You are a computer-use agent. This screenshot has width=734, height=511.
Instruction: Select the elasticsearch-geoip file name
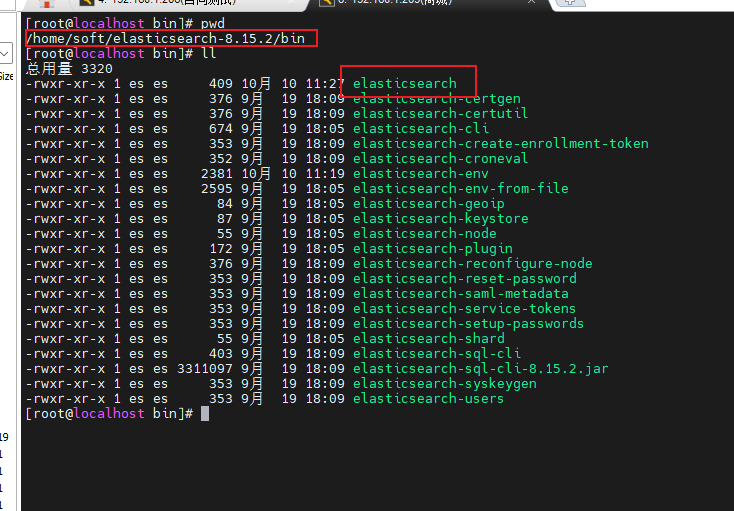click(429, 203)
